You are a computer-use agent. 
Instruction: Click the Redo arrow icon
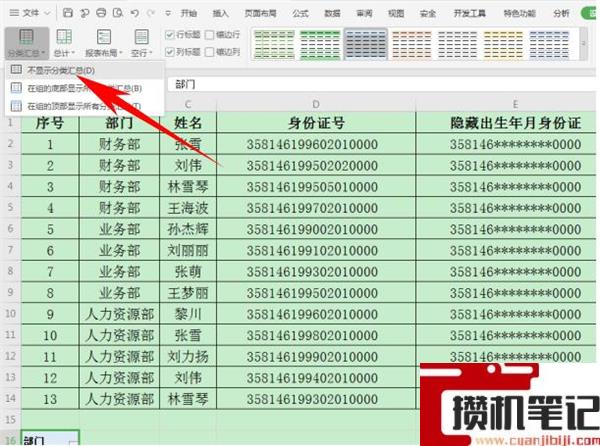click(151, 13)
